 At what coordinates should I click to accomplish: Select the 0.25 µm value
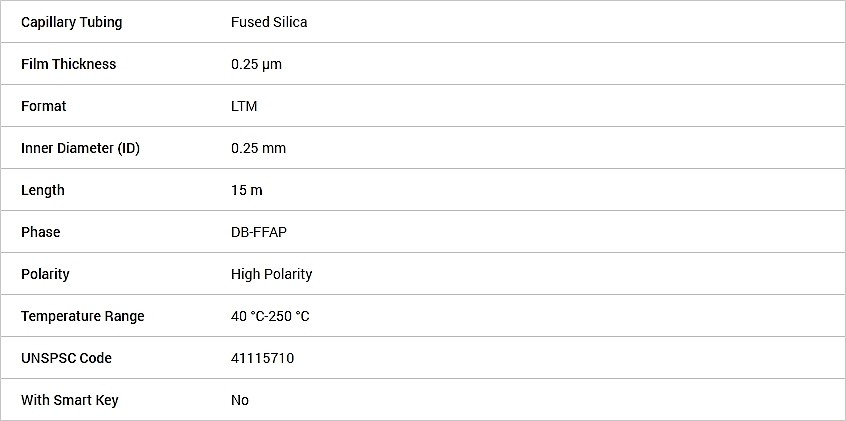[x=256, y=64]
